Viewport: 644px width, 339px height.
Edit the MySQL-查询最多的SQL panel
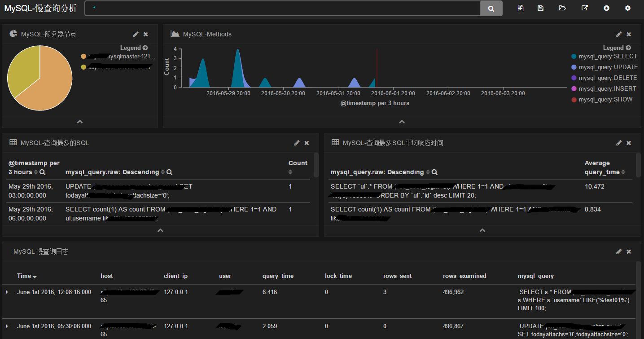[x=297, y=143]
